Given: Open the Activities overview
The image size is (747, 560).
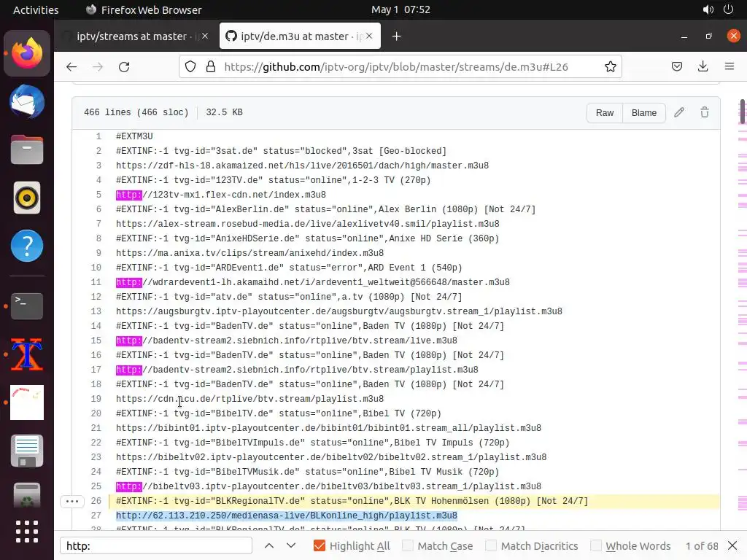Looking at the screenshot, I should pos(36,9).
